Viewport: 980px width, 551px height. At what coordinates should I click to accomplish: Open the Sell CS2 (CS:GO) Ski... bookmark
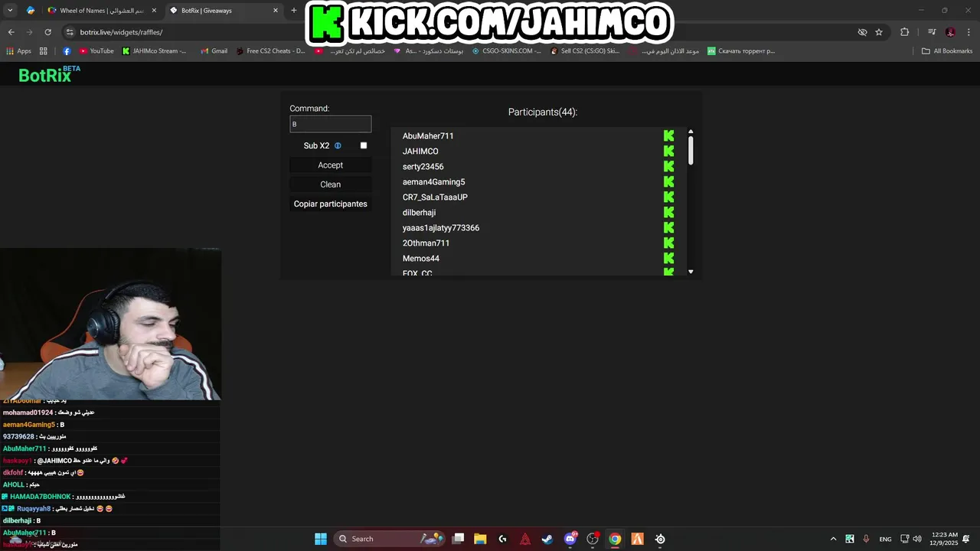click(585, 51)
